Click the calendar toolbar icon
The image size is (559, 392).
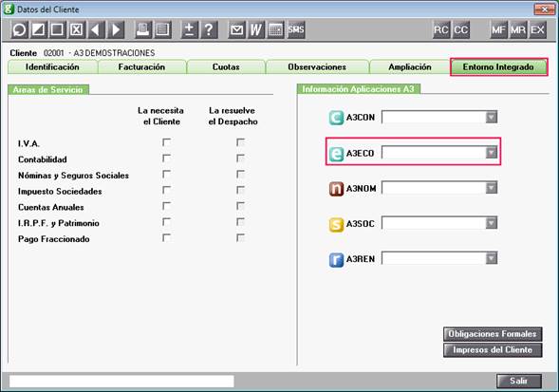pos(275,29)
